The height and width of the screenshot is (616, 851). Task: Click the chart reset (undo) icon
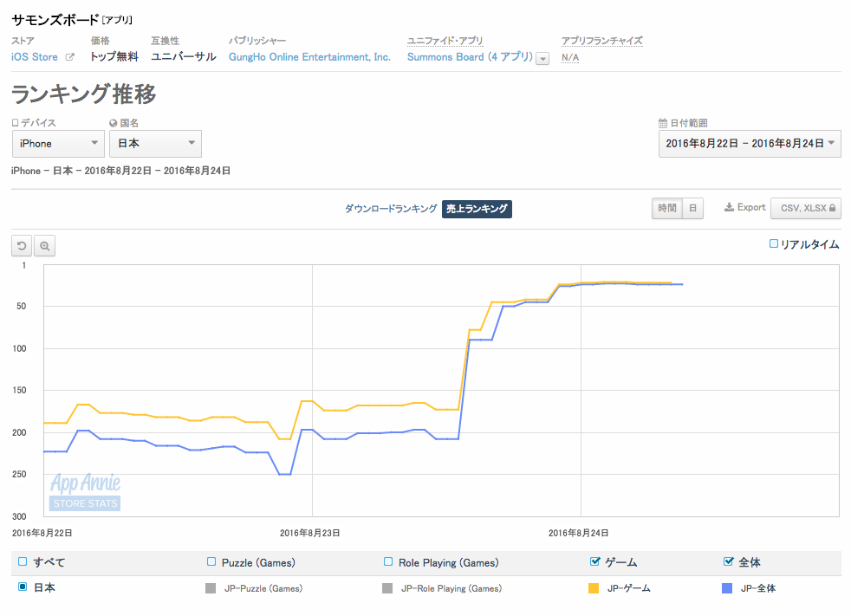click(21, 246)
